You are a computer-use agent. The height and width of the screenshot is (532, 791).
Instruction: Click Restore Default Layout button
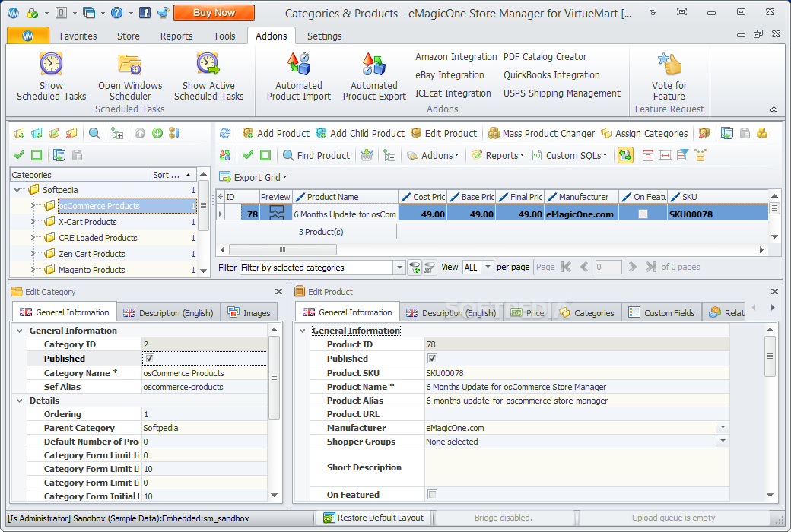click(373, 518)
